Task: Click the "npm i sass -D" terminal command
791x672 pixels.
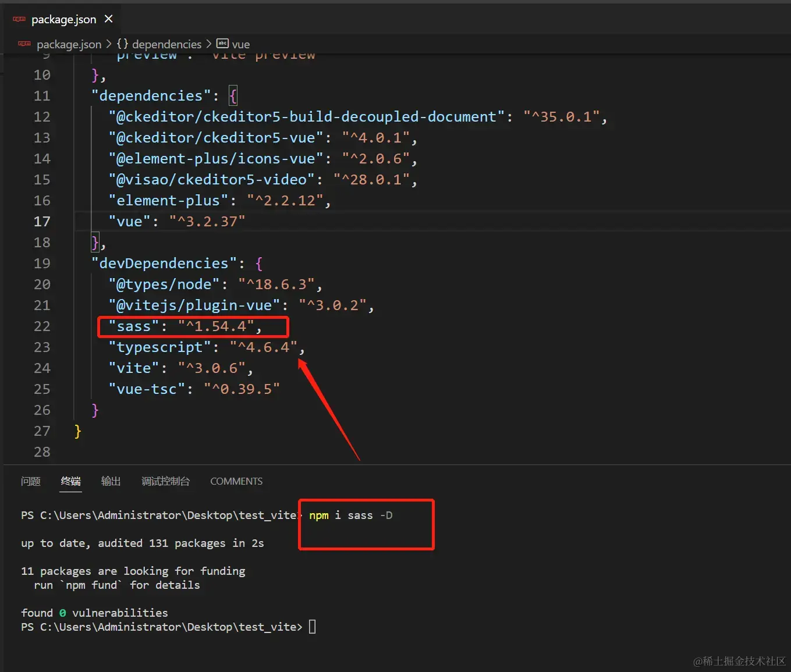Action: (351, 515)
